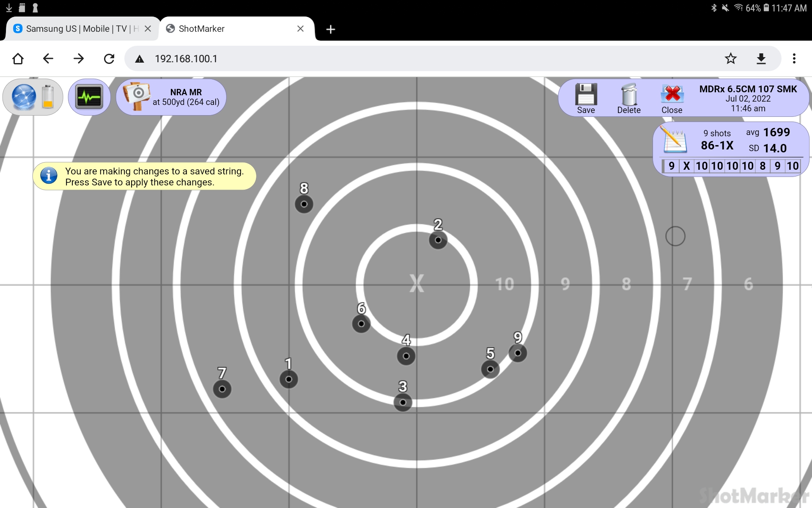812x508 pixels.
Task: Select shot marker number 8
Action: [304, 204]
